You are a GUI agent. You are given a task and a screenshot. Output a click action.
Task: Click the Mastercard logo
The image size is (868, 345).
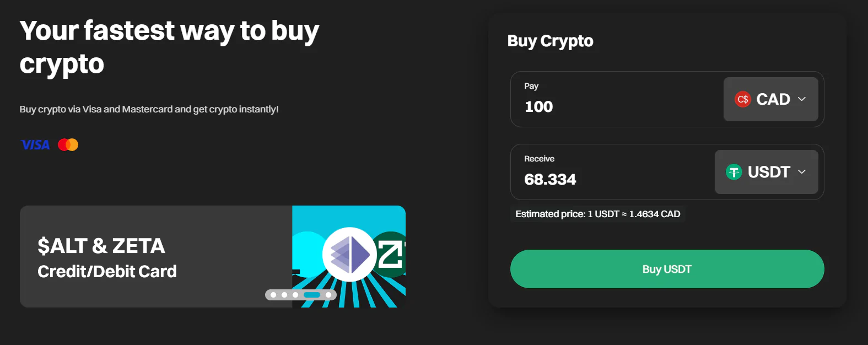click(x=68, y=145)
